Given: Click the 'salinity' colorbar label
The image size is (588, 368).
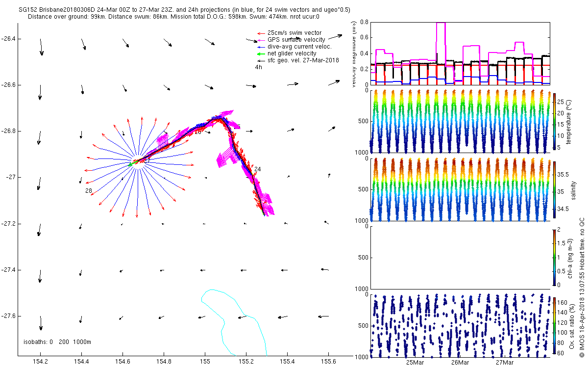Looking at the screenshot, I should [573, 189].
